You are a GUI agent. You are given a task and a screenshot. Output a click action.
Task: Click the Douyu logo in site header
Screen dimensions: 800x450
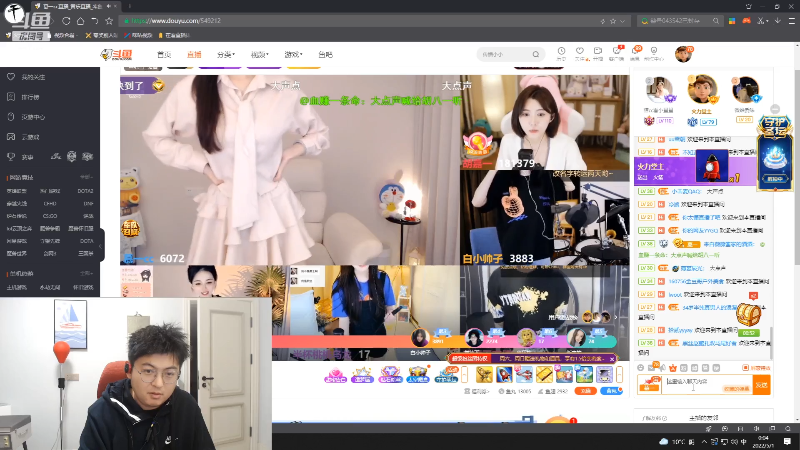pyautogui.click(x=116, y=55)
